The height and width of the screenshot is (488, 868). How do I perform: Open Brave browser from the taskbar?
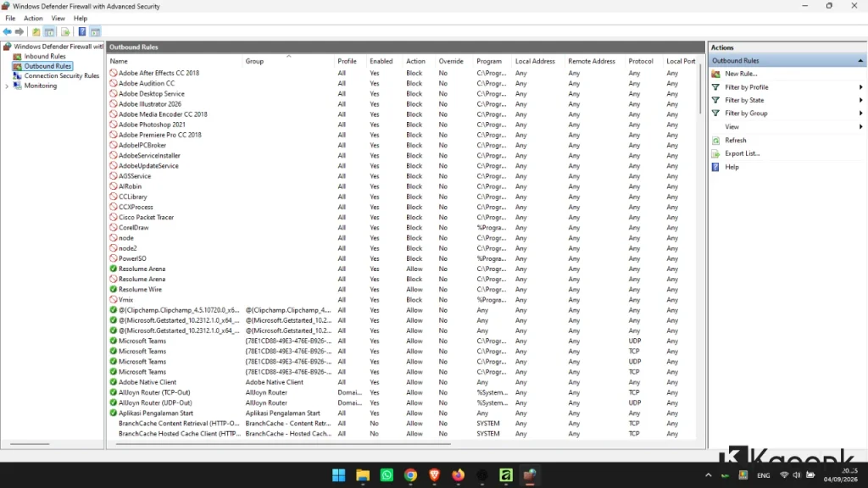[x=434, y=474]
